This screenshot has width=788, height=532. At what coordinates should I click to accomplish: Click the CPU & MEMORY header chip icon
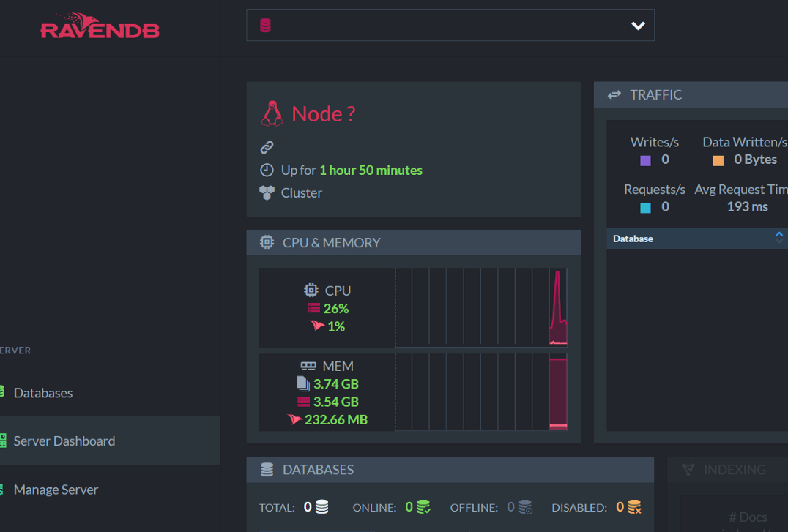coord(267,243)
